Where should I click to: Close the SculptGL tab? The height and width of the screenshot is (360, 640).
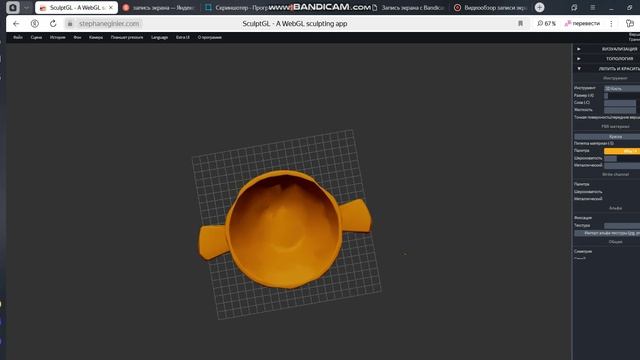(111, 8)
